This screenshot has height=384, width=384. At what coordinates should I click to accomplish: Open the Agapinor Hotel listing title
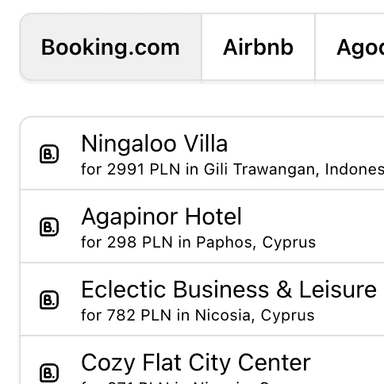point(161,217)
